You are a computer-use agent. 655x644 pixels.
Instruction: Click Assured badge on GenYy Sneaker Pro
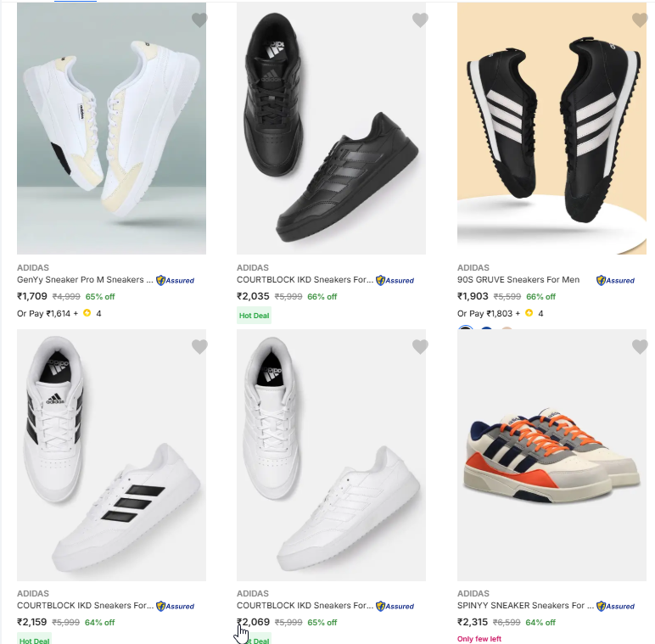pos(176,280)
